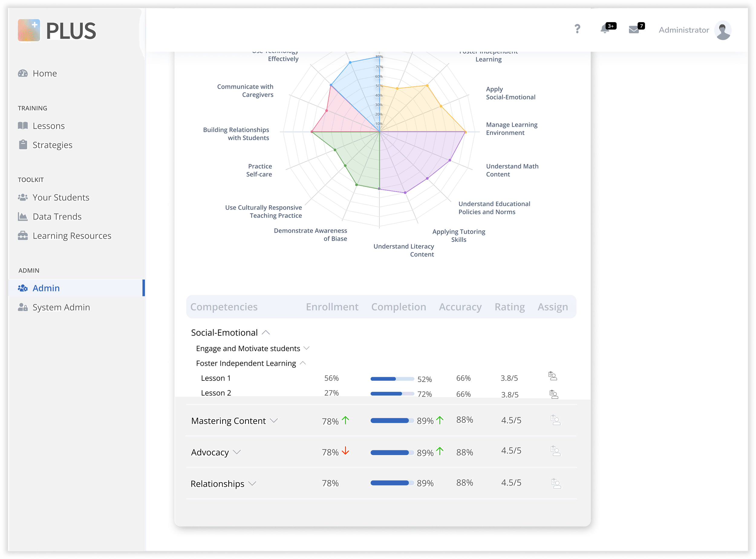Click Lesson 1 completion progress bar

pos(392,379)
